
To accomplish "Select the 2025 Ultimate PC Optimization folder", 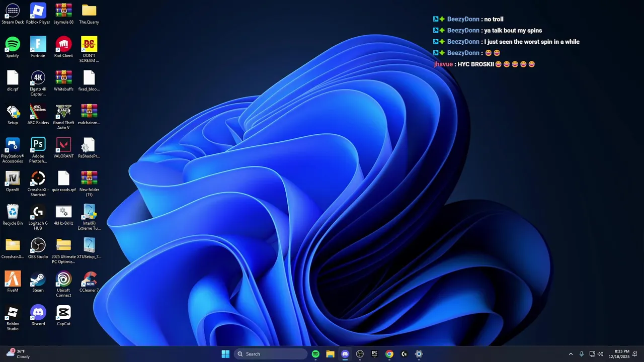I will pyautogui.click(x=63, y=251).
